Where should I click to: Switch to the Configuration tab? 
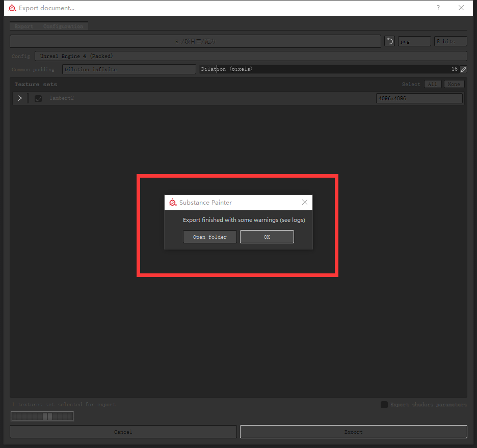click(63, 26)
